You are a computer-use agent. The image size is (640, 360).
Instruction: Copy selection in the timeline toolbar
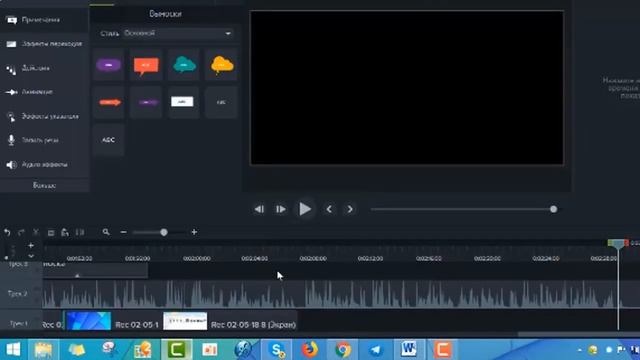tap(51, 233)
